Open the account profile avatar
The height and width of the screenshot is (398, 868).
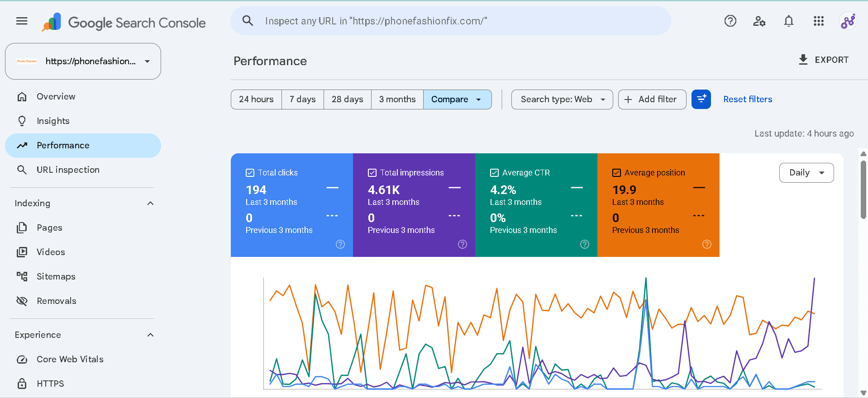coord(848,21)
